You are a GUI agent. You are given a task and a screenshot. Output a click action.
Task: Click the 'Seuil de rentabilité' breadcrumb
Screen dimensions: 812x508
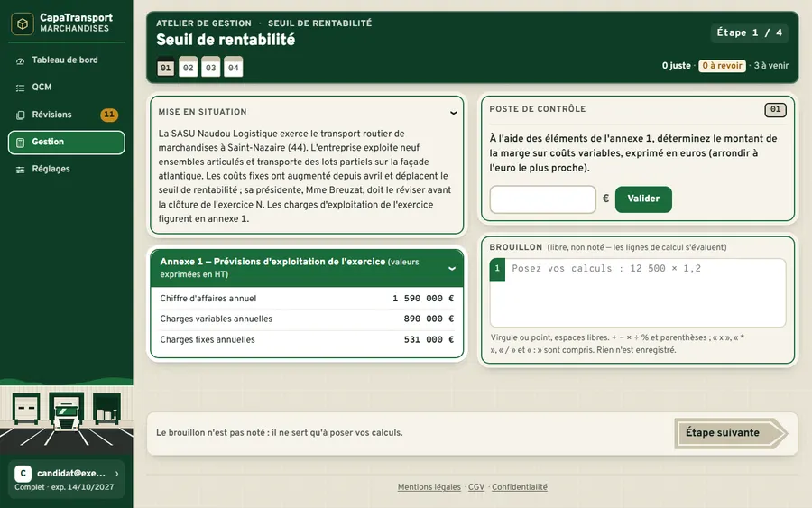(x=319, y=23)
